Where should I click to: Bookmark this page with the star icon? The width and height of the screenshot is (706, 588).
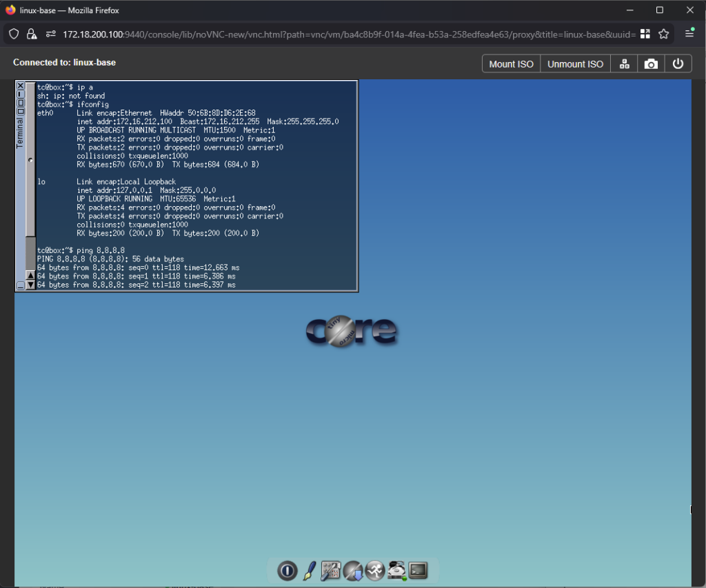(x=664, y=34)
